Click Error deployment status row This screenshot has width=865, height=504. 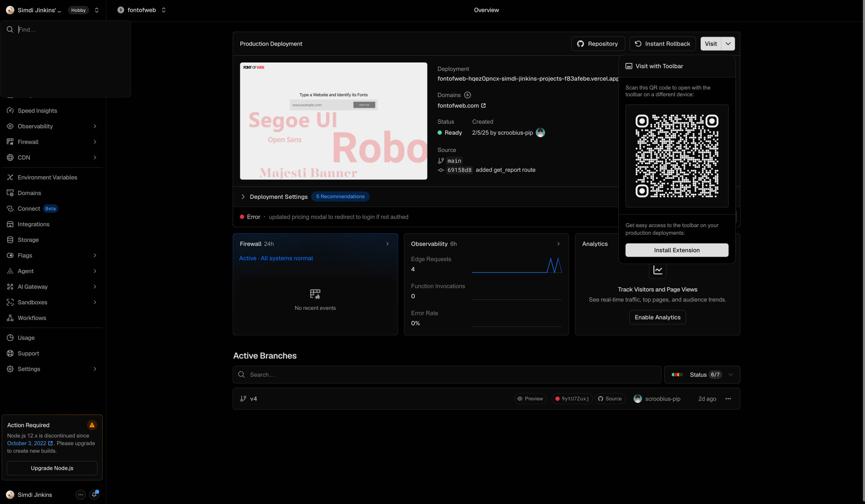[426, 217]
